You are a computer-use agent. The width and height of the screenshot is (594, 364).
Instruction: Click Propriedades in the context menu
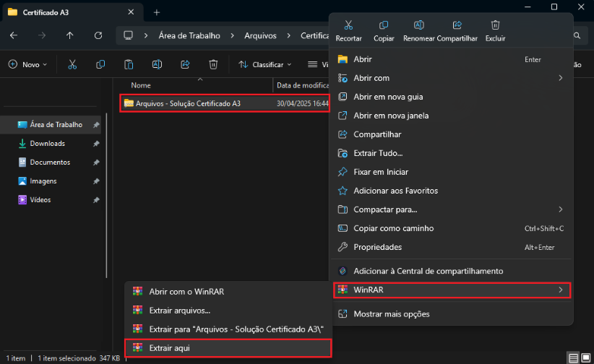point(377,247)
